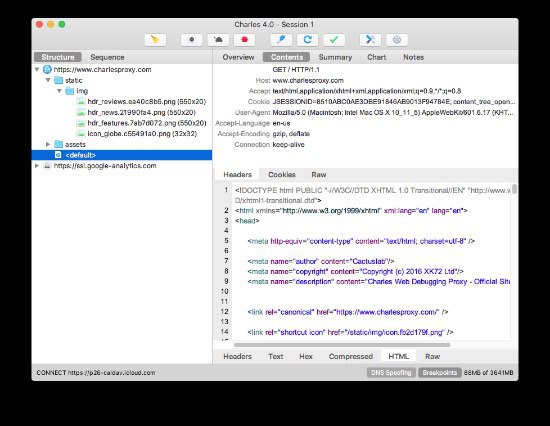Expand the assets folder
550x426 pixels.
point(48,144)
